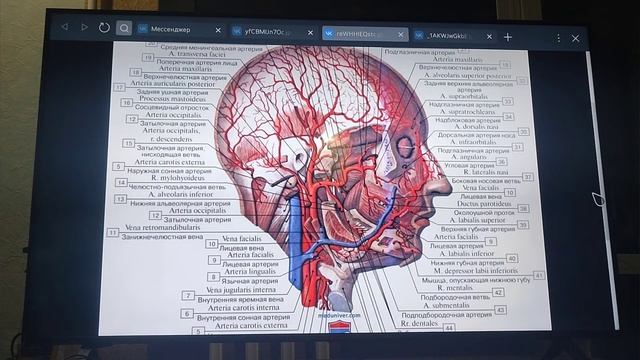Close the yfCBMIJn7O tab
This screenshot has width=640, height=360.
(x=310, y=33)
